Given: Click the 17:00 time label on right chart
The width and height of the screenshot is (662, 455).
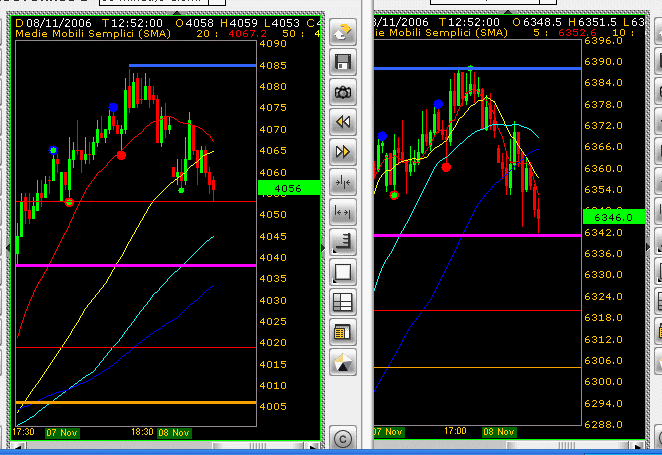Looking at the screenshot, I should point(455,431).
